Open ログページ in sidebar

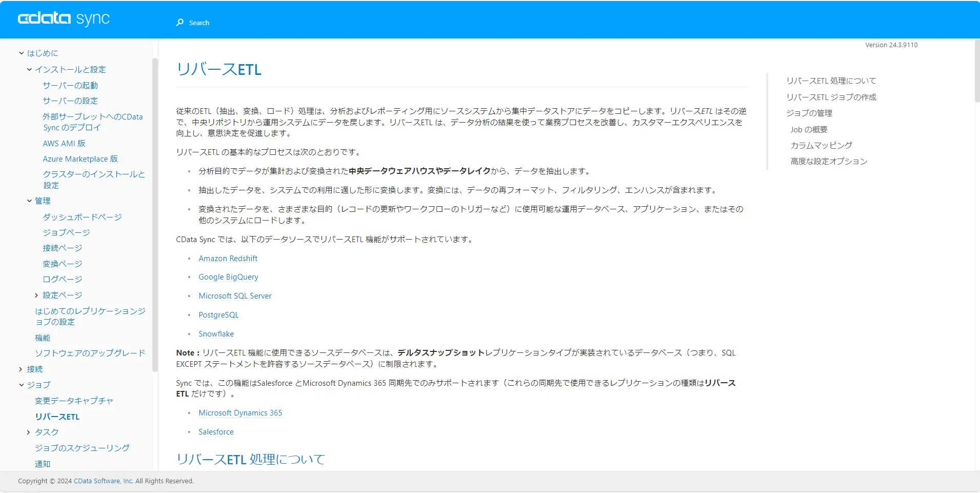63,279
